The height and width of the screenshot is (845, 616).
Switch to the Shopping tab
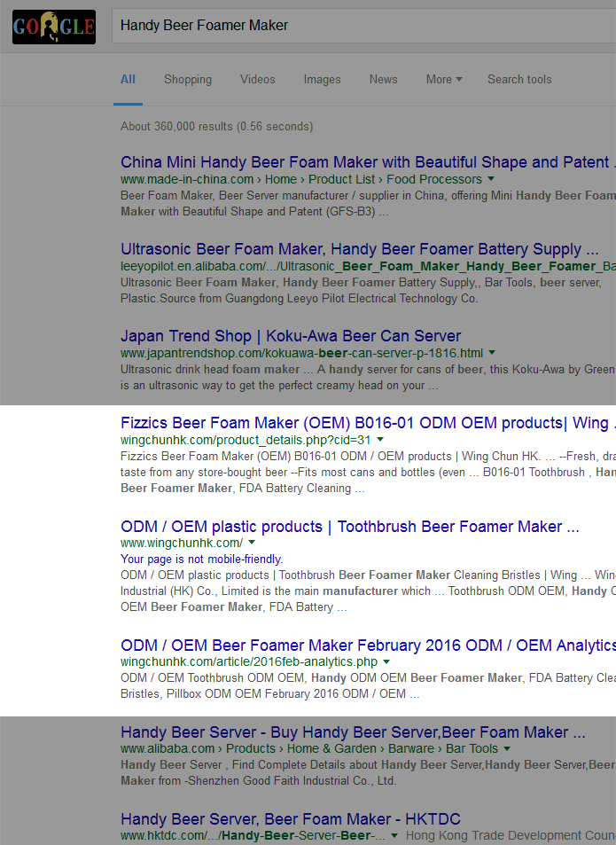pyautogui.click(x=187, y=79)
